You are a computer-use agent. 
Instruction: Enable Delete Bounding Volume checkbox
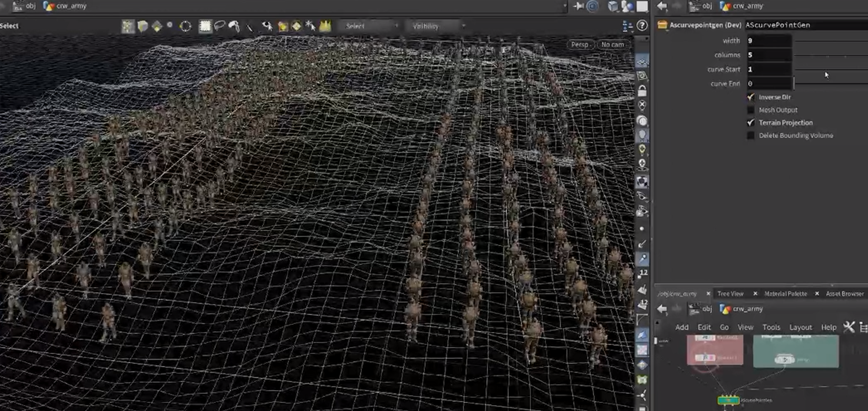coord(750,136)
